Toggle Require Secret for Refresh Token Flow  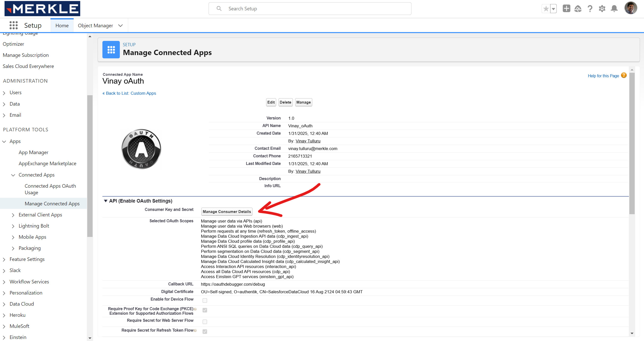(205, 331)
